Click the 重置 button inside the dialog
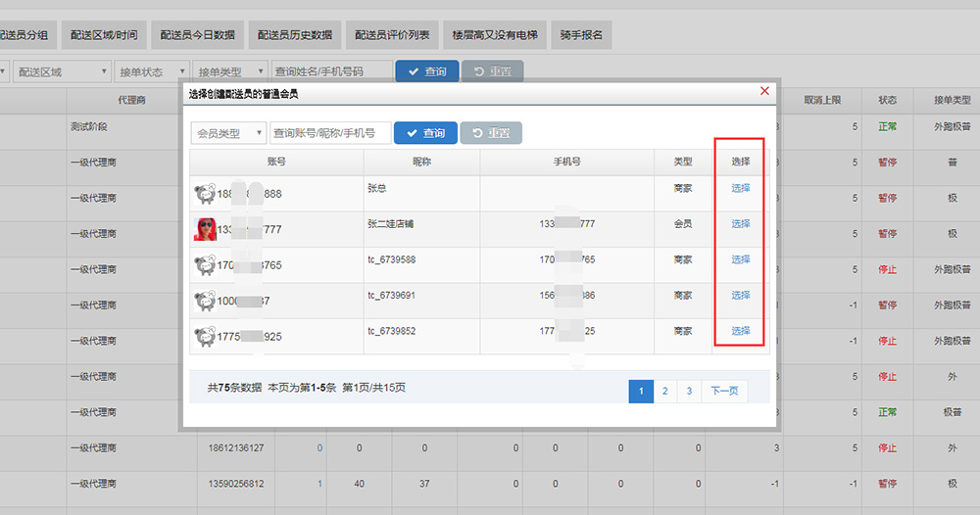 click(491, 133)
